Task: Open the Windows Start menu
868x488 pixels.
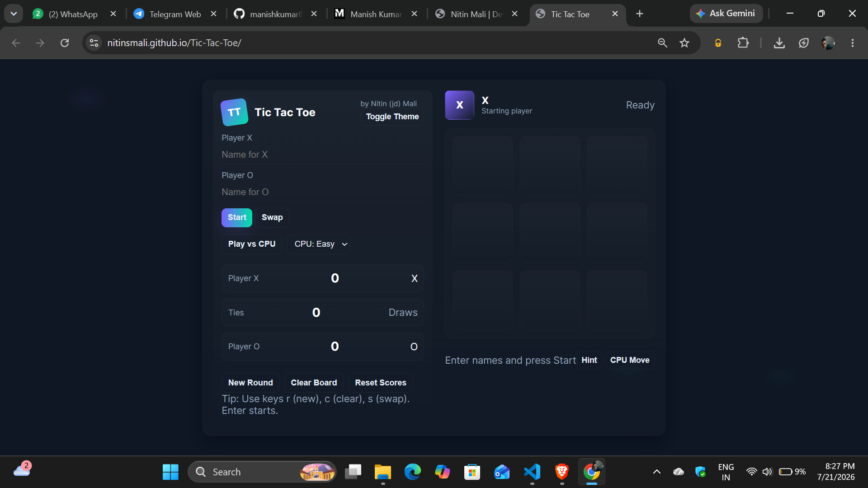Action: pos(170,472)
